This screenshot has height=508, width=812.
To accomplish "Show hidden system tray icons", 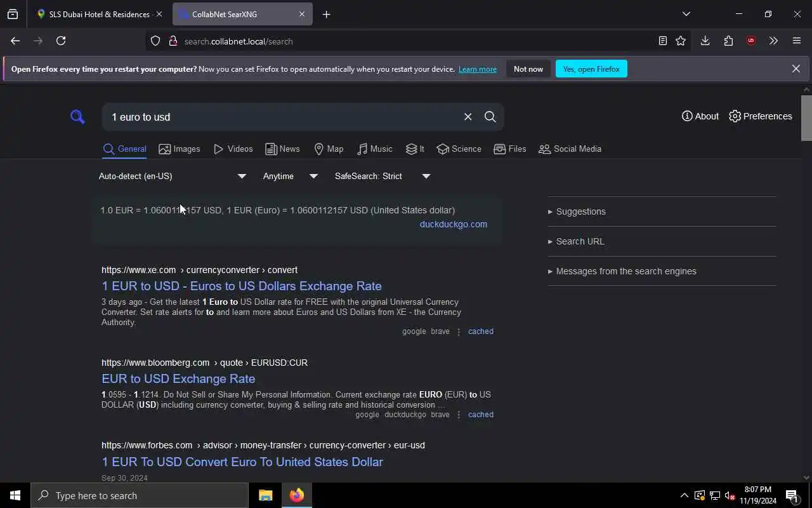I will 684,495.
